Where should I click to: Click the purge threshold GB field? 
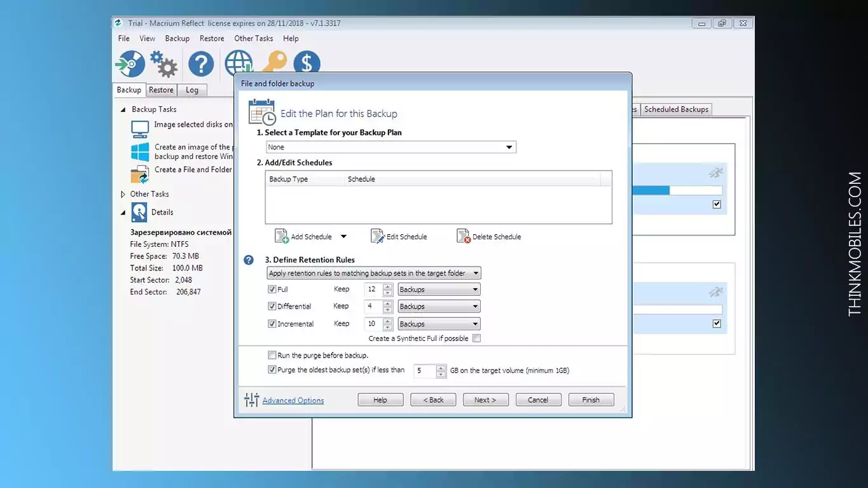(x=425, y=370)
